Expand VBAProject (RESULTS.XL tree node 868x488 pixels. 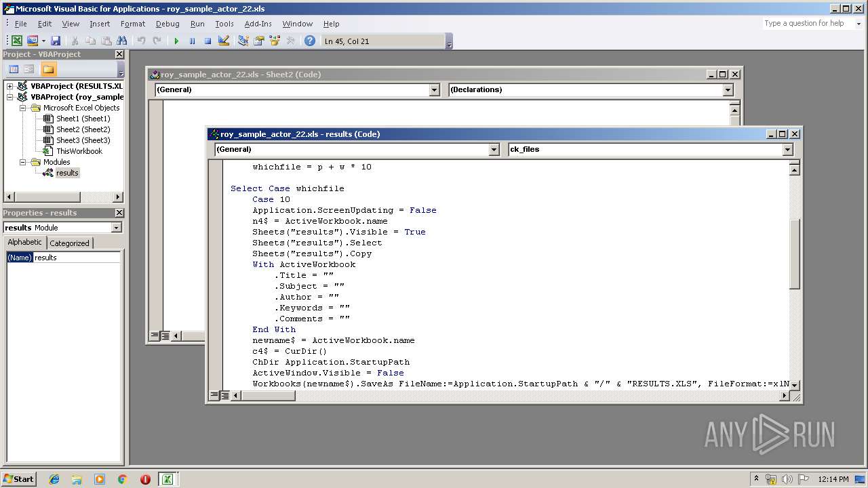tap(9, 86)
